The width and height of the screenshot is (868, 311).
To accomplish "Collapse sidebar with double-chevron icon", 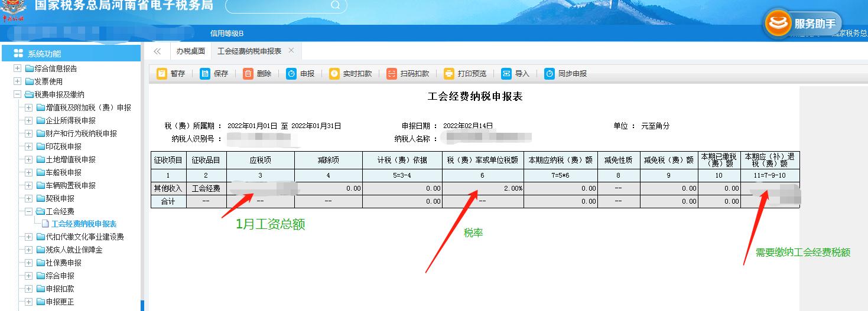I will pyautogui.click(x=157, y=51).
